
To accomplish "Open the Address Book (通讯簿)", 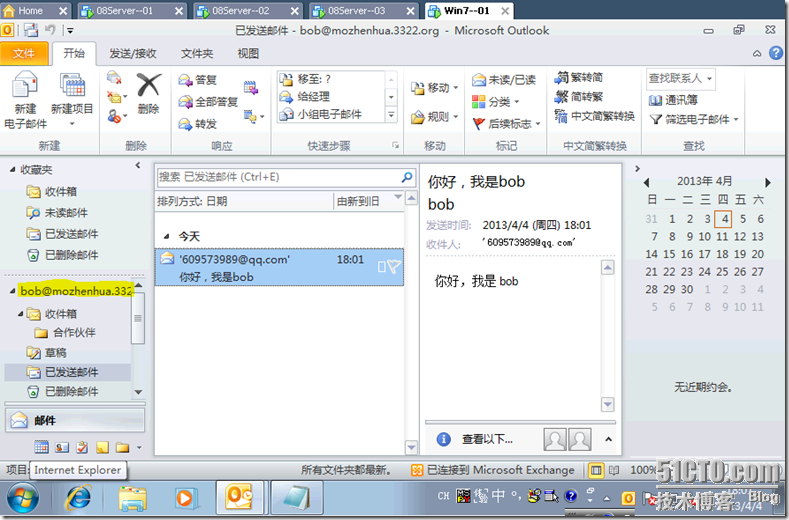I will 673,100.
